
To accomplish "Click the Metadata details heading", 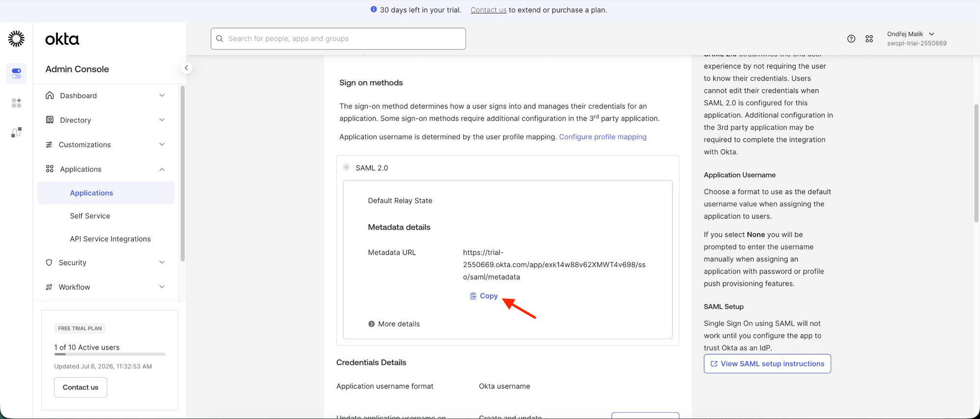I will pyautogui.click(x=399, y=227).
